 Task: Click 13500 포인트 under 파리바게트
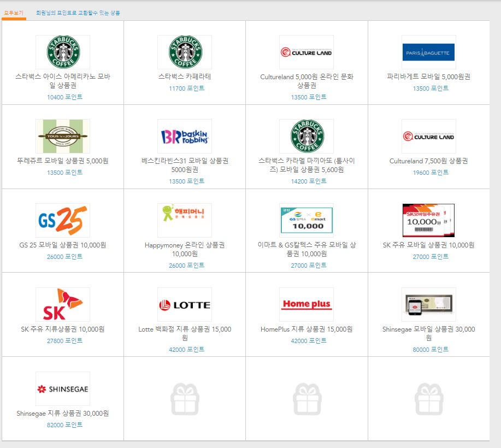pos(431,88)
